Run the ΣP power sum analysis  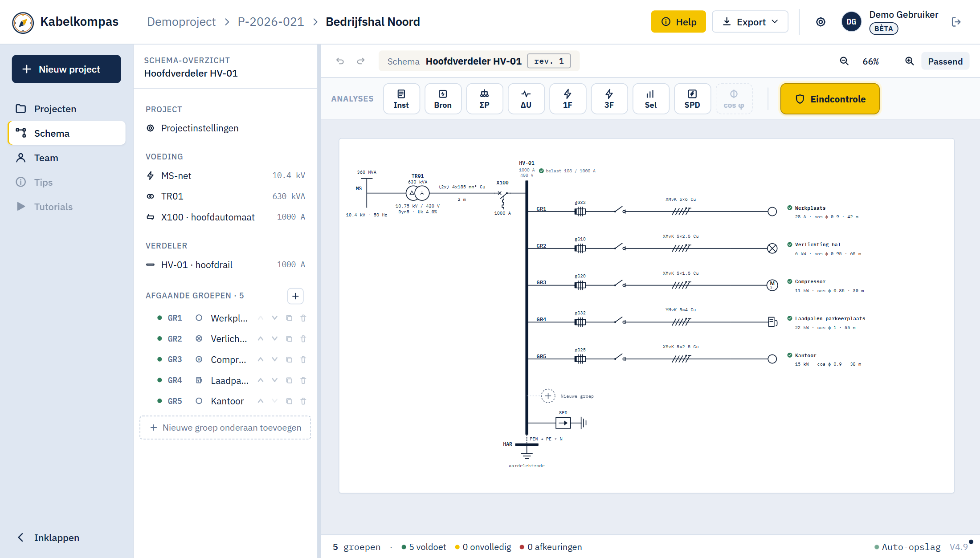pyautogui.click(x=484, y=99)
